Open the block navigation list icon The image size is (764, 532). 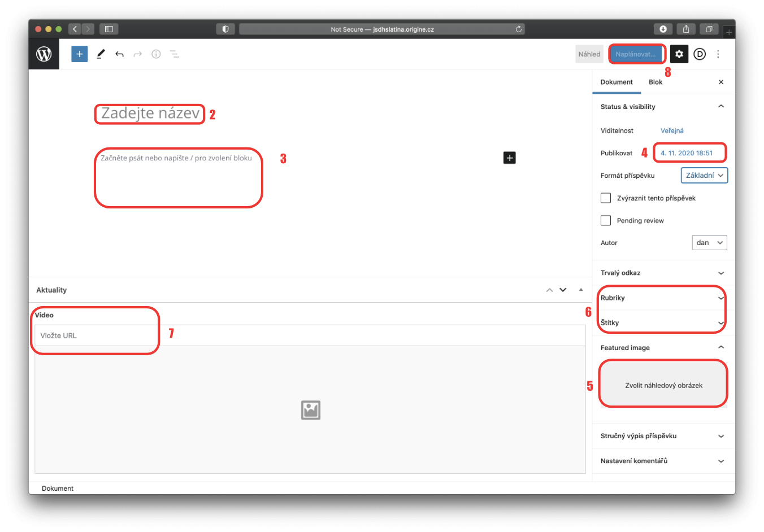coord(175,54)
